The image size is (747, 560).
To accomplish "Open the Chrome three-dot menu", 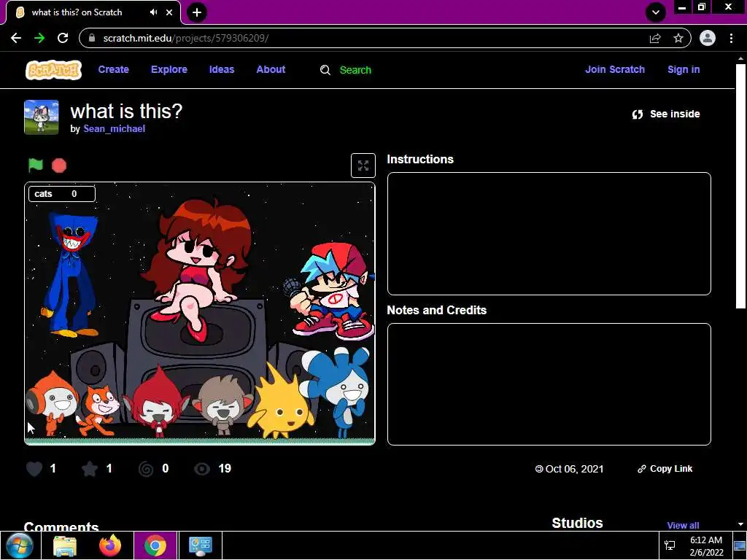I will [x=731, y=38].
